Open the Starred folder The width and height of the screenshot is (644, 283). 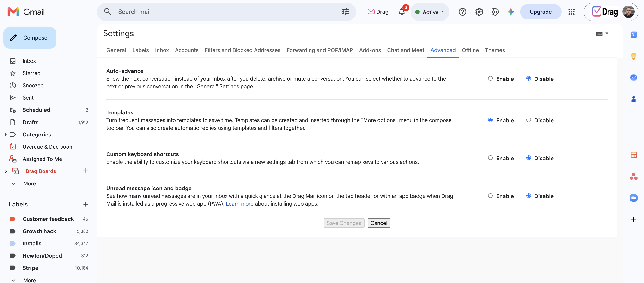[x=31, y=73]
